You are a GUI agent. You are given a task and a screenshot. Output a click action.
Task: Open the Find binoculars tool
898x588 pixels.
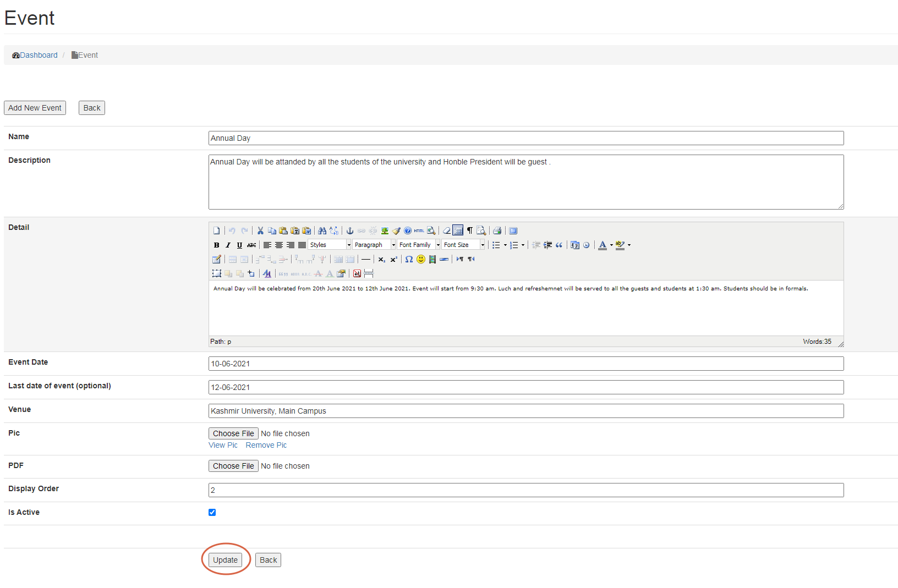(x=322, y=231)
